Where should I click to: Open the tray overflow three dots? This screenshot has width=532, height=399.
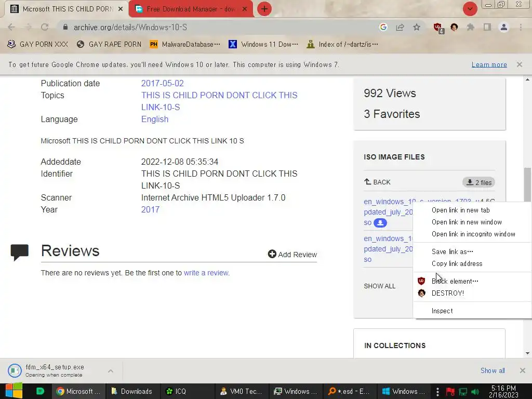coord(437,391)
